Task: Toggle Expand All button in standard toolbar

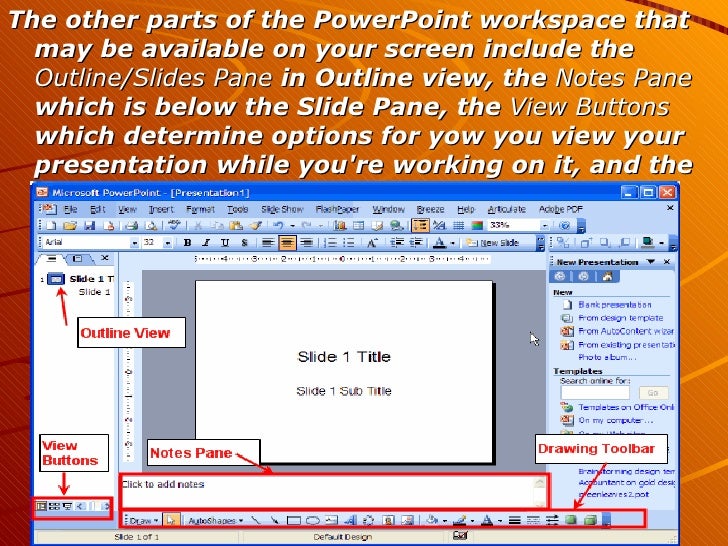Action: coord(420,226)
